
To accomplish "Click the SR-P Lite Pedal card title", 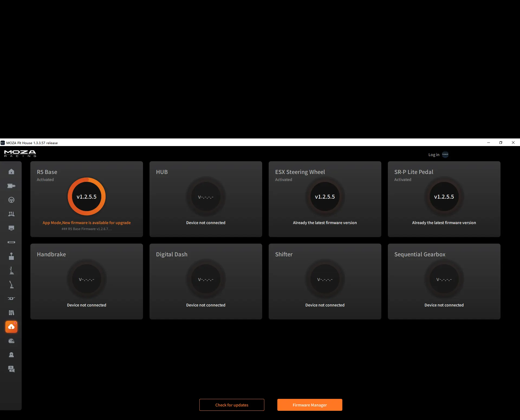I will coord(414,172).
